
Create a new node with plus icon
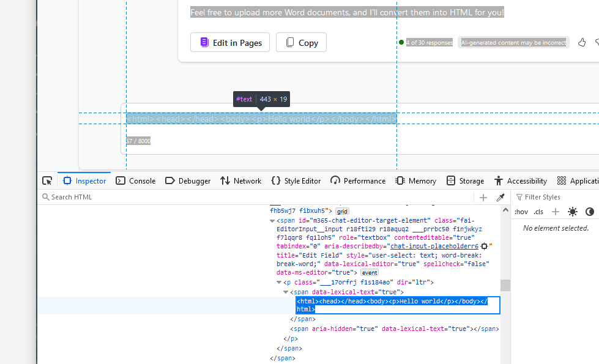point(483,197)
